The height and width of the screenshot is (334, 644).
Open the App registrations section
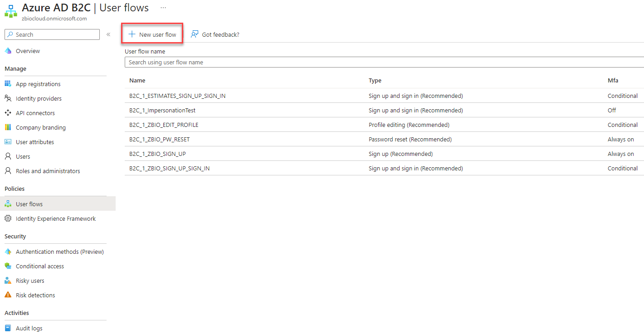(38, 83)
